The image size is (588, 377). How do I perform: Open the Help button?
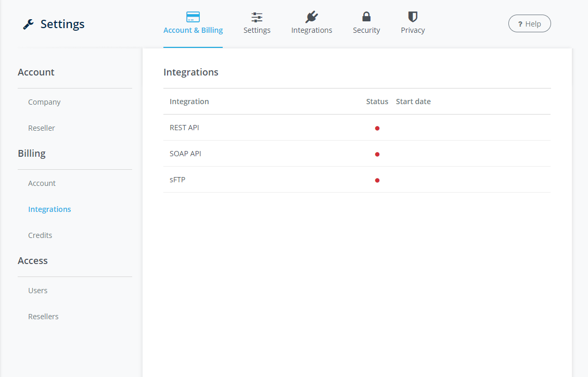point(529,23)
